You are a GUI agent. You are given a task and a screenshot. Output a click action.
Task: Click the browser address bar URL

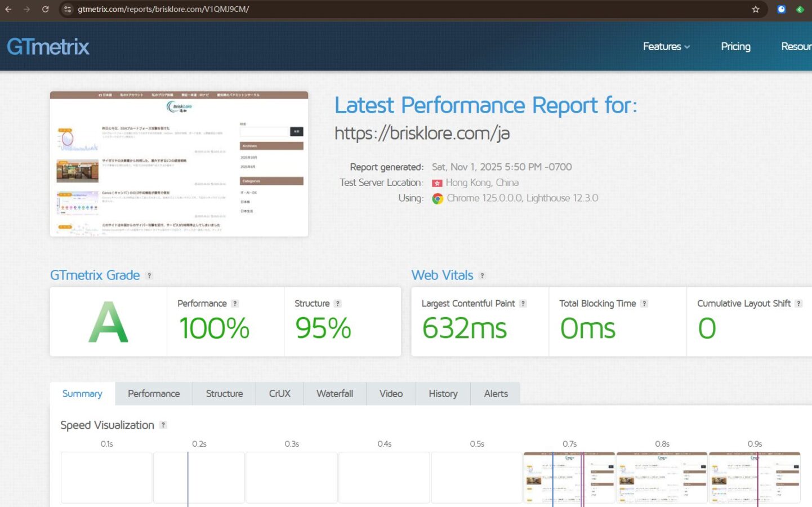click(163, 9)
